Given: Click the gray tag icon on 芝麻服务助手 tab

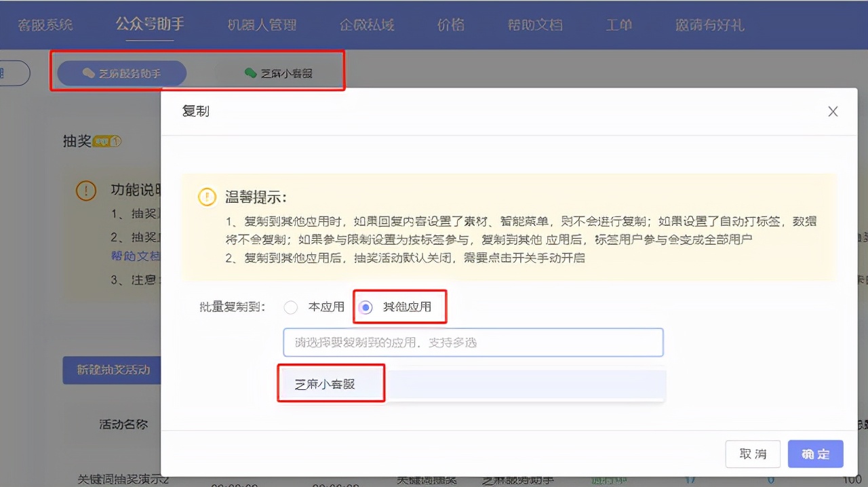Looking at the screenshot, I should coord(89,74).
